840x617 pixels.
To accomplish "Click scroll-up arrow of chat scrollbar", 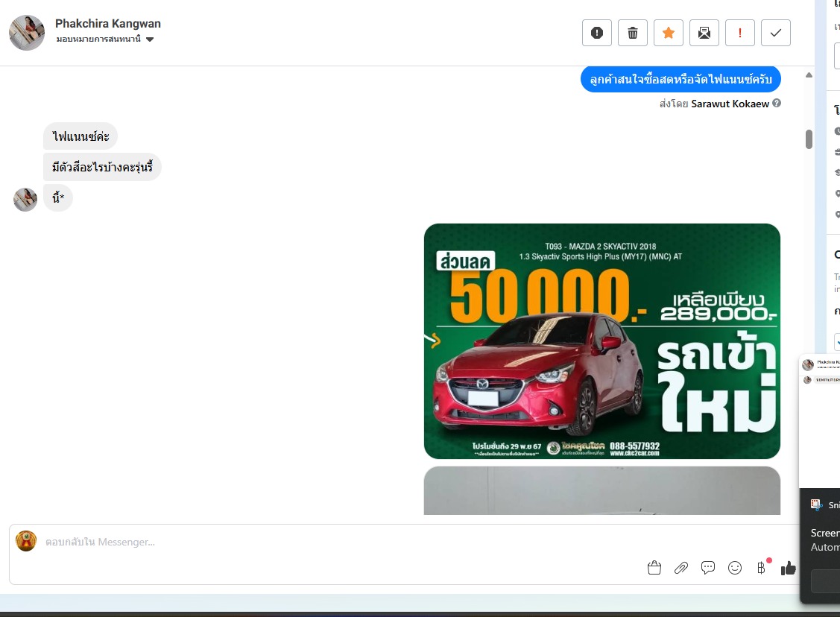I will pyautogui.click(x=809, y=75).
